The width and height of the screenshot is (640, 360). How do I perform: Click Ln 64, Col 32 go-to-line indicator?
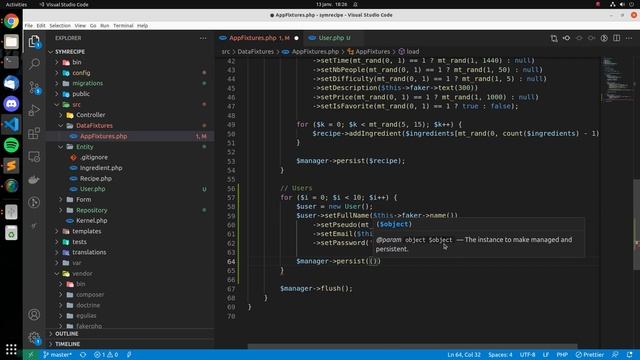click(464, 355)
